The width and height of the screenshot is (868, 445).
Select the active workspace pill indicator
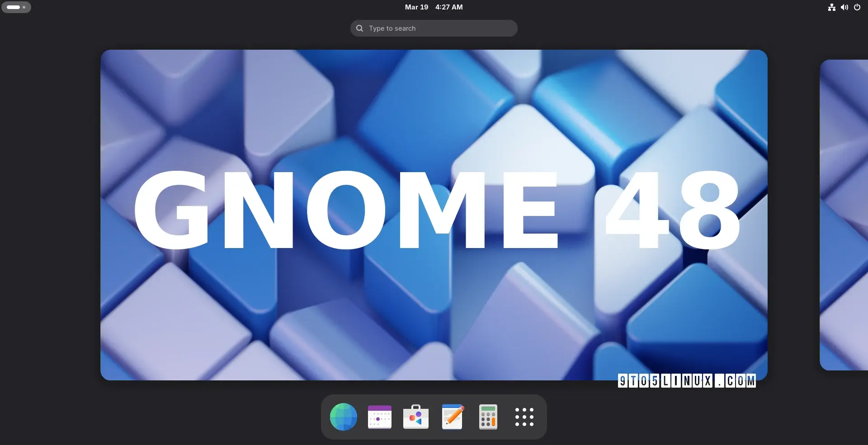pyautogui.click(x=13, y=7)
